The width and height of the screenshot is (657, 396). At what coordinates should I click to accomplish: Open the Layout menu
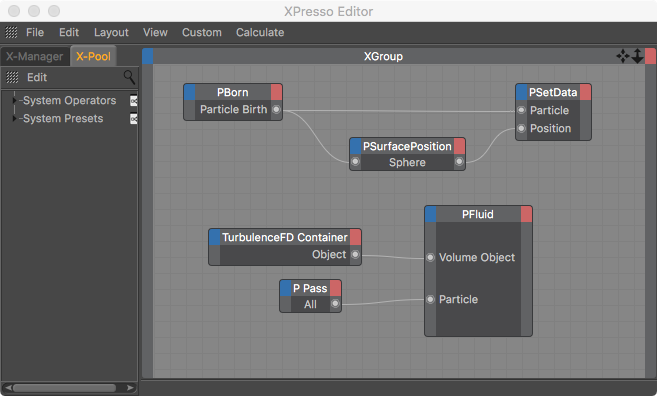point(111,32)
